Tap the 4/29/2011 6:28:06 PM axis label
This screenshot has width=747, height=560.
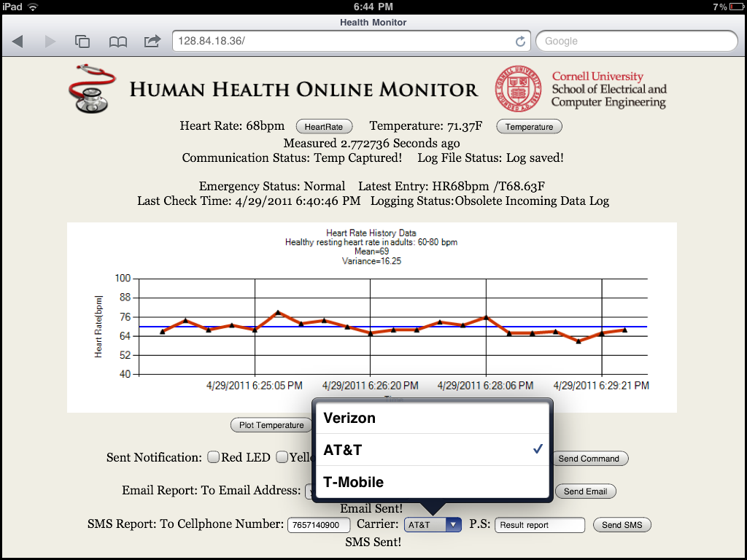[485, 385]
